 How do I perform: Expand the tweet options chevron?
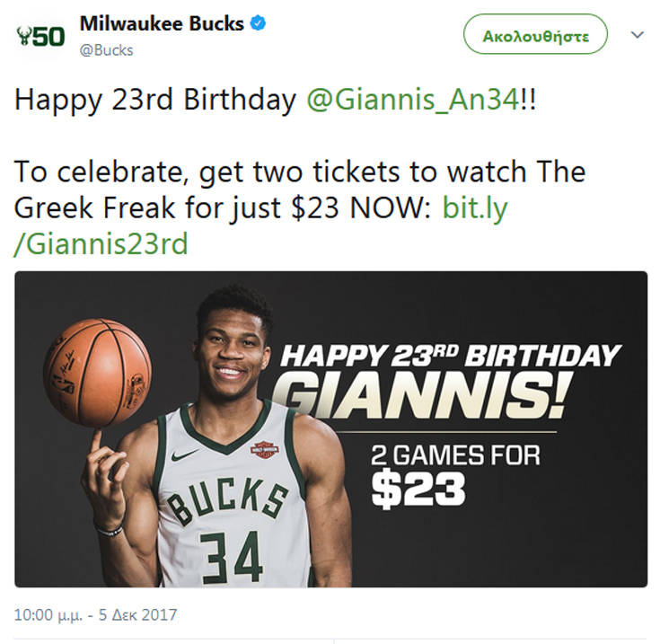(x=638, y=35)
